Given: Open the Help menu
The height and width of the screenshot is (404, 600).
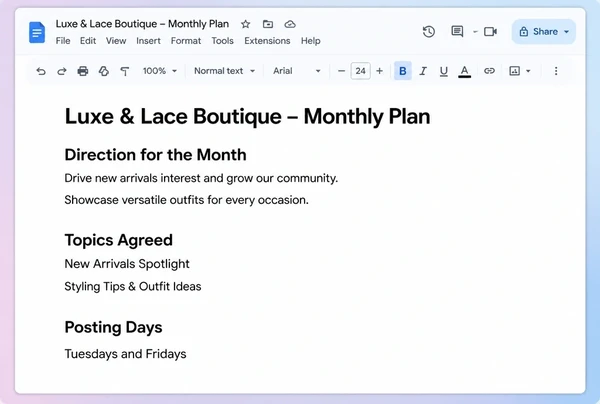Looking at the screenshot, I should point(310,41).
